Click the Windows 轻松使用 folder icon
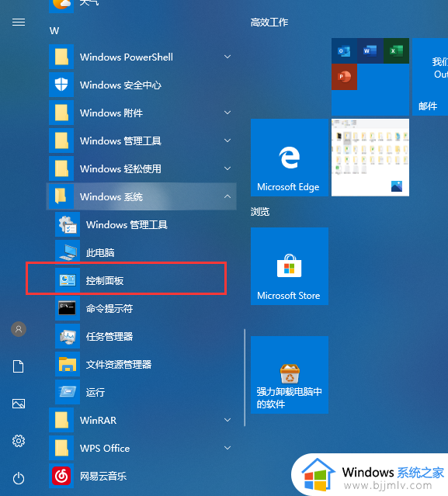 [x=61, y=168]
